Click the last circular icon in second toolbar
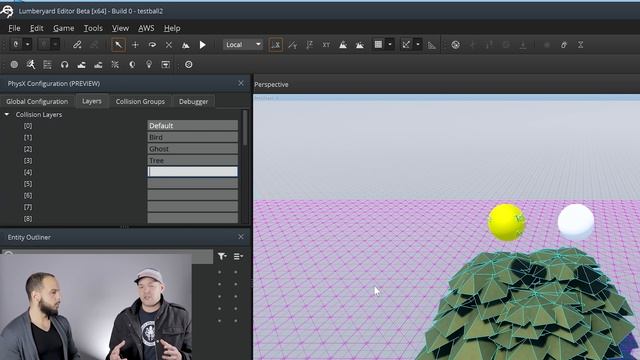Screen dimensions: 640x360 (189, 64)
